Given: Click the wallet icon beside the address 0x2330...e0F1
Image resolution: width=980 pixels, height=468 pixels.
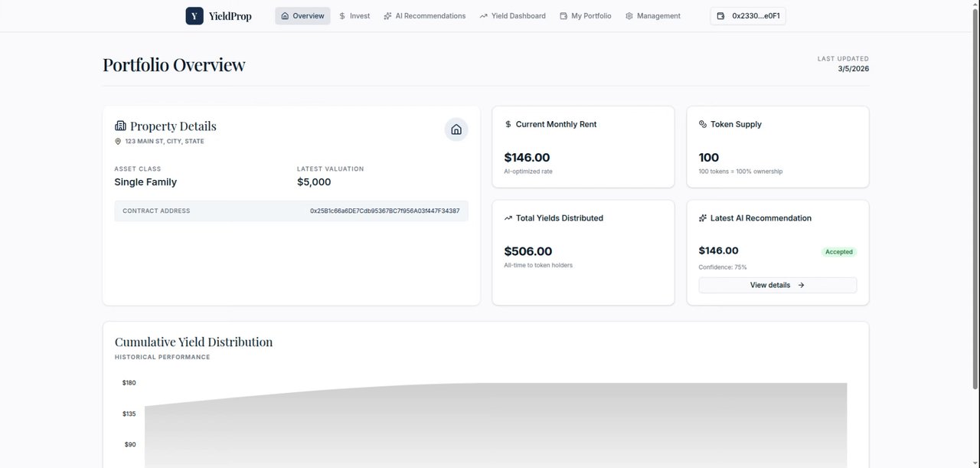Looking at the screenshot, I should (720, 16).
